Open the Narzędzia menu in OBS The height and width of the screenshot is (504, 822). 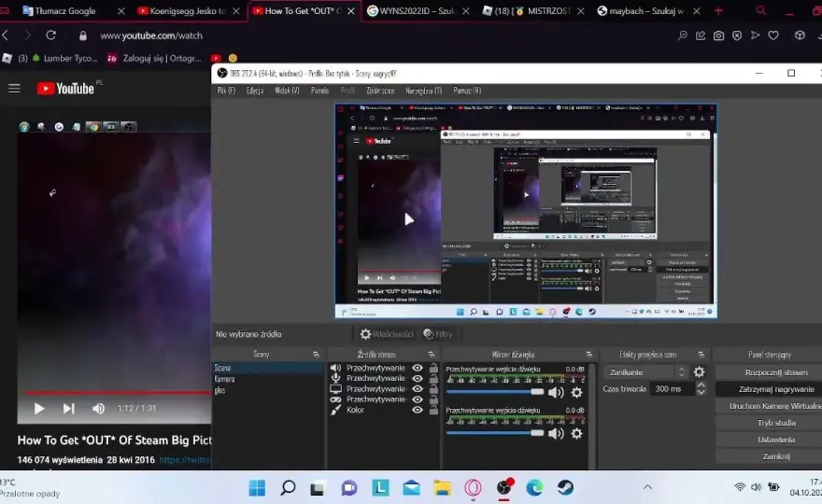(423, 91)
